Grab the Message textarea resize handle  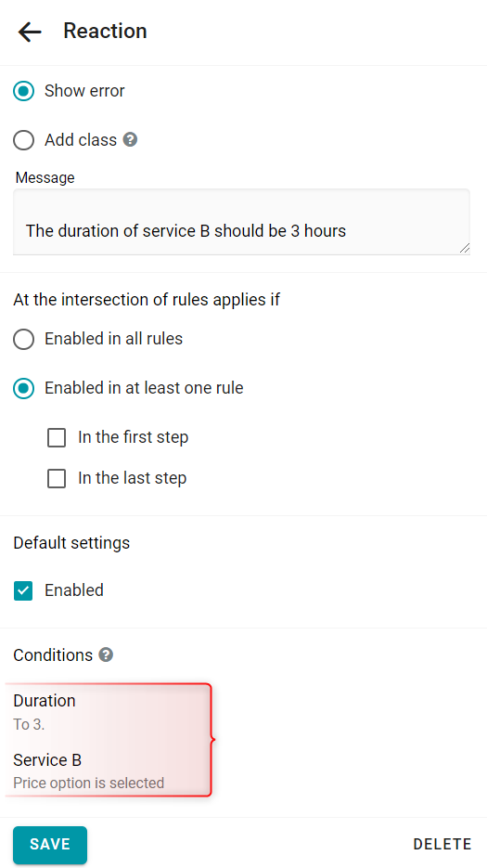tap(465, 248)
